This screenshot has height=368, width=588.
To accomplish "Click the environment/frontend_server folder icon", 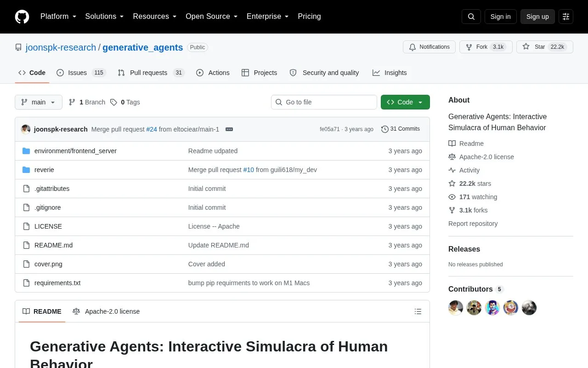I will 26,151.
